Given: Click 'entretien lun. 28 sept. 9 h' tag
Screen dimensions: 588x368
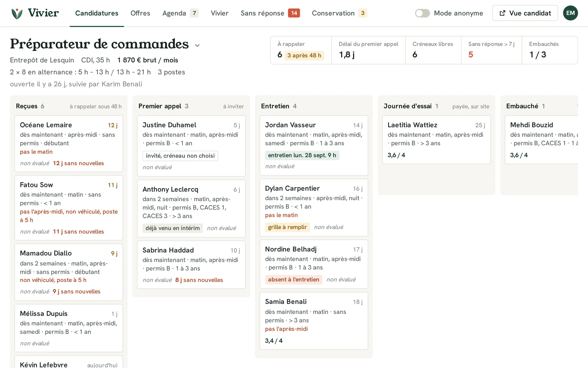Looking at the screenshot, I should point(302,155).
